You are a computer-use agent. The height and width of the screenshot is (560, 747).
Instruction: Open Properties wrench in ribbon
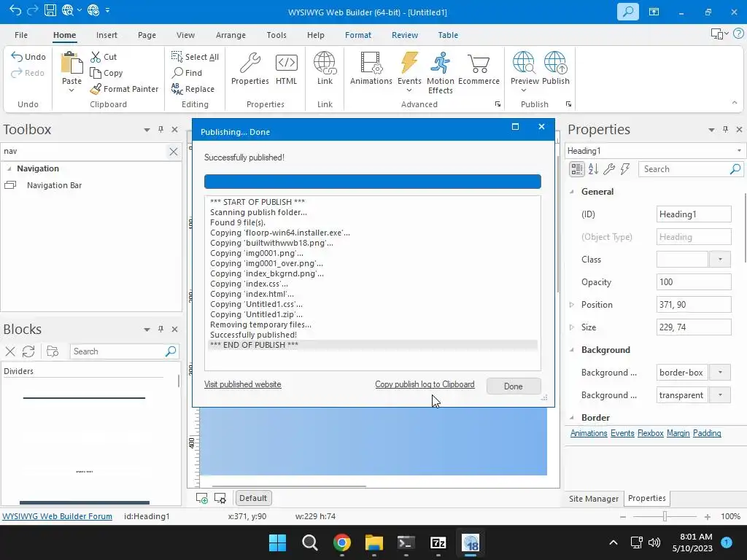(x=249, y=69)
